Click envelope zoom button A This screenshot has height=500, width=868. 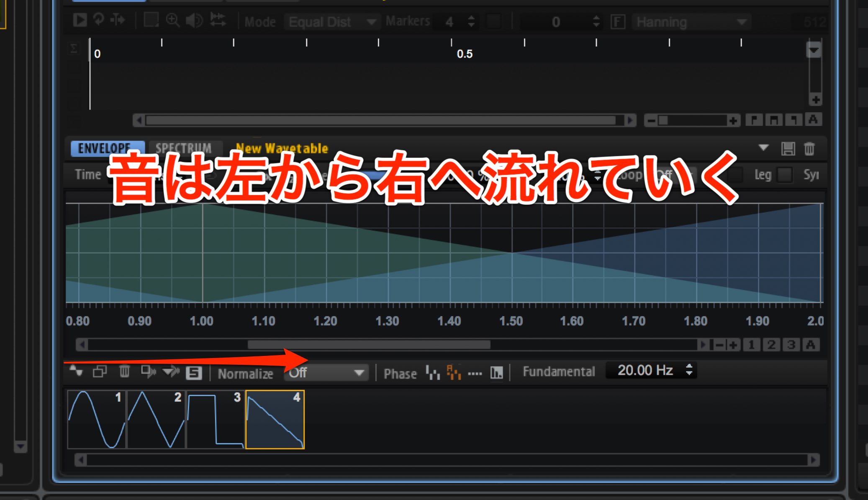(811, 345)
